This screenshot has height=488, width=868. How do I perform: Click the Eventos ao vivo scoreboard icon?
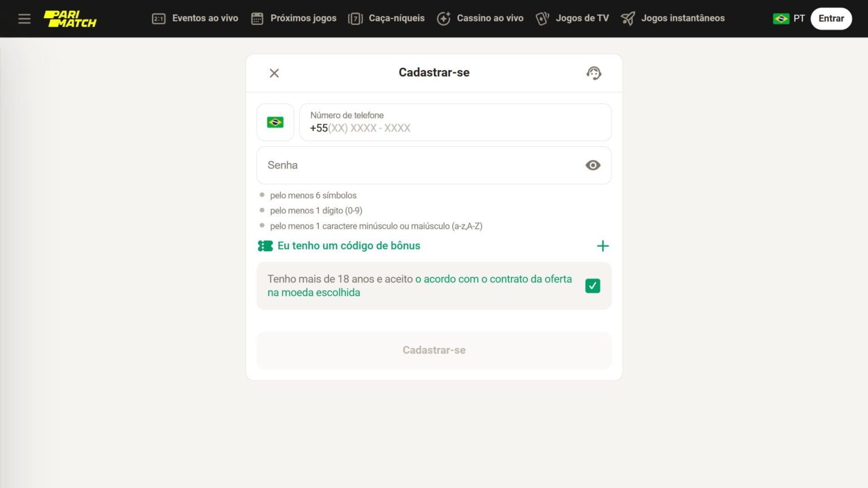(x=159, y=19)
